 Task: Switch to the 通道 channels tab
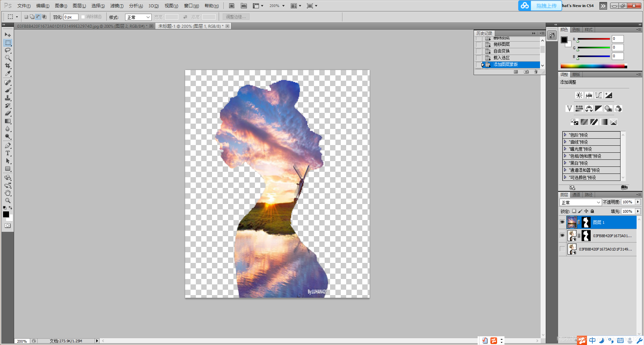(576, 195)
